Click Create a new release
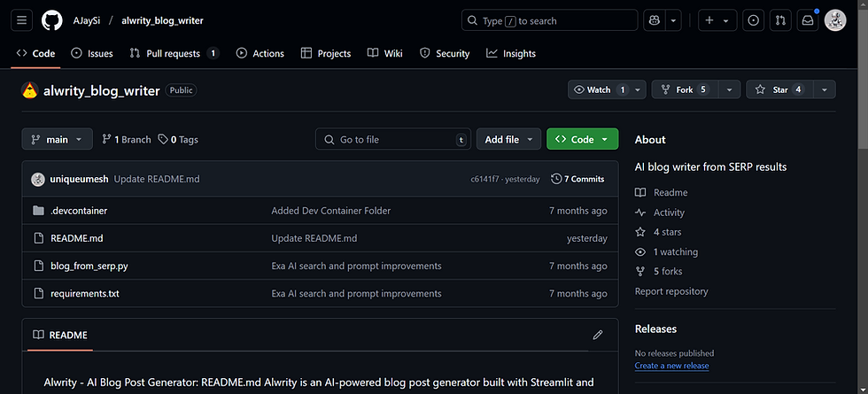 (671, 366)
